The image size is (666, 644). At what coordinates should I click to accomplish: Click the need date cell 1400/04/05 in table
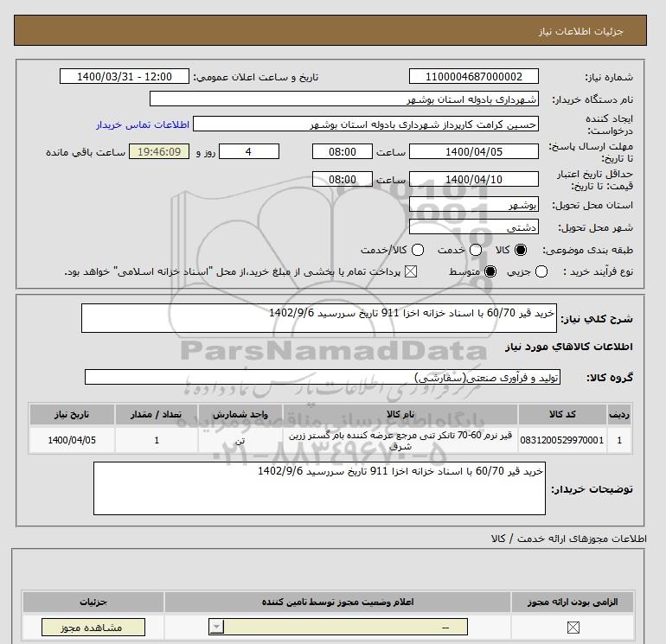(x=72, y=440)
